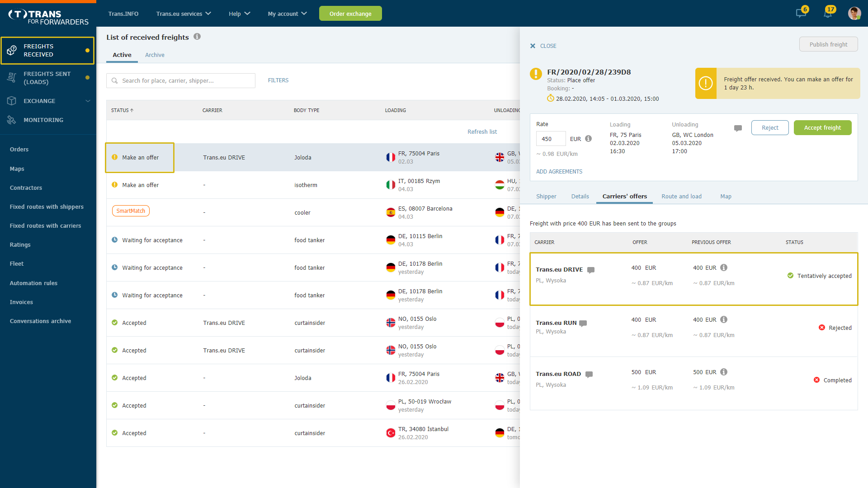Image resolution: width=868 pixels, height=488 pixels.
Task: Click the Freights Sent (Loads) cart icon
Action: [12, 78]
